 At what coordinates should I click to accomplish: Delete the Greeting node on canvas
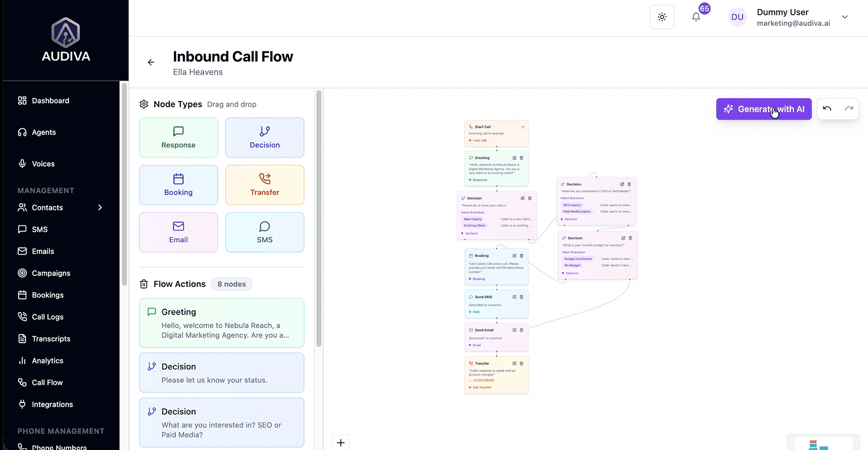coord(522,158)
